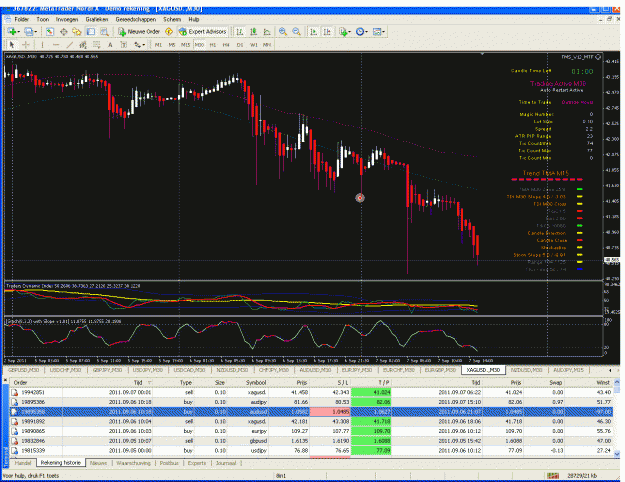Switch timeframe to H4

click(x=226, y=45)
